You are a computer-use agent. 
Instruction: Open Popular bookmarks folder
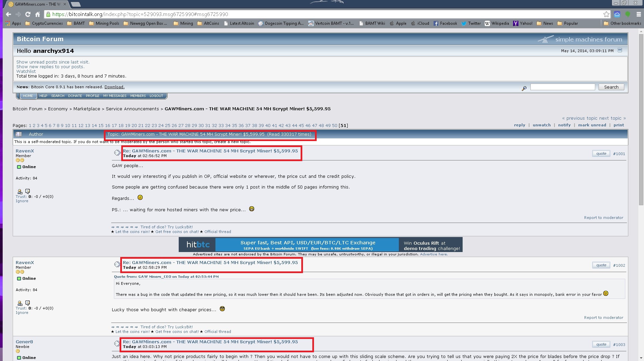(568, 23)
